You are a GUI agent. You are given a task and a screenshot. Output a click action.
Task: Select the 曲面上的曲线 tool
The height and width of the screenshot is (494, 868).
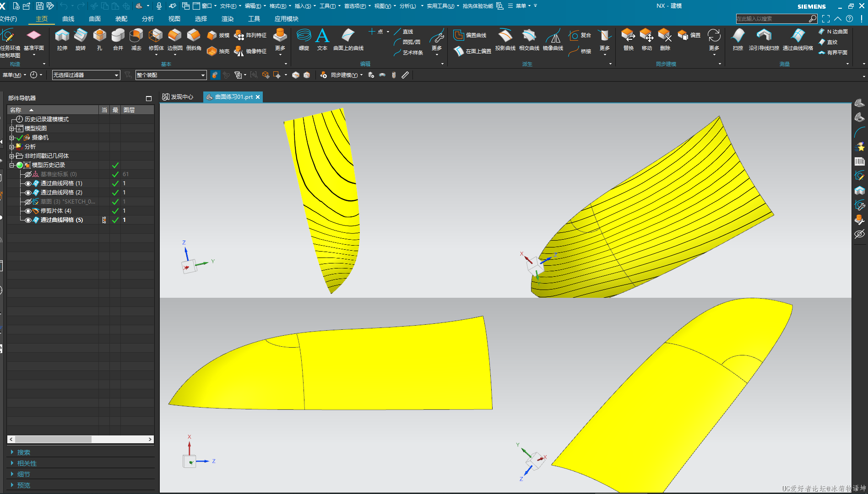coord(348,39)
